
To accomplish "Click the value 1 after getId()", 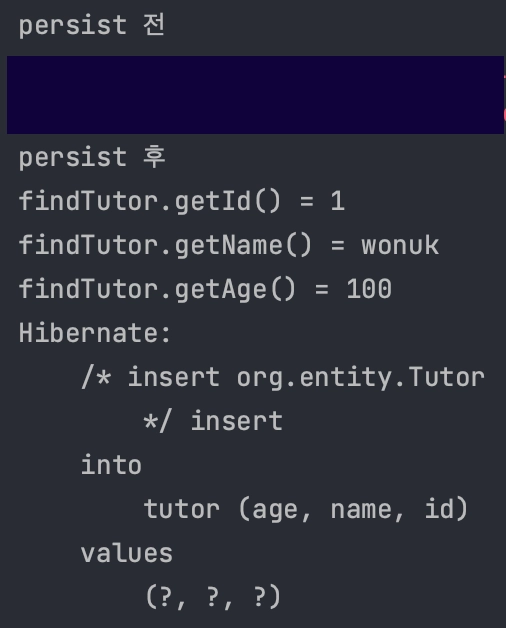I will tap(337, 201).
